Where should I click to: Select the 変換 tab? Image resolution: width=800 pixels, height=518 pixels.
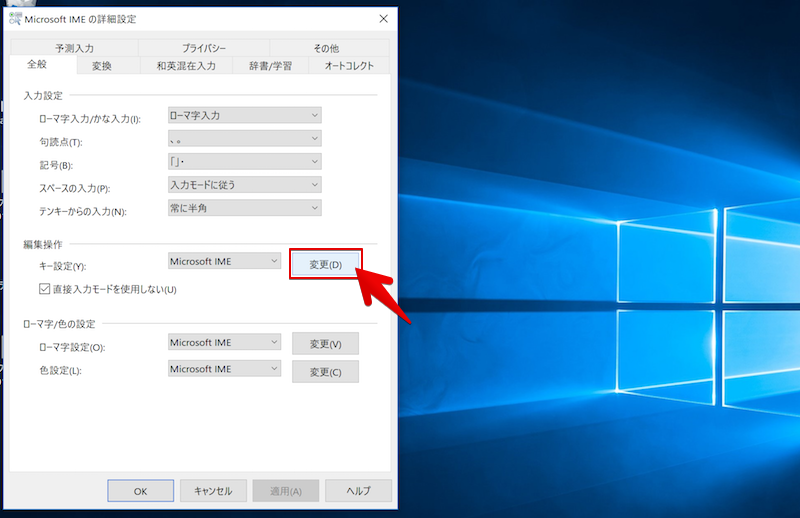click(x=102, y=66)
